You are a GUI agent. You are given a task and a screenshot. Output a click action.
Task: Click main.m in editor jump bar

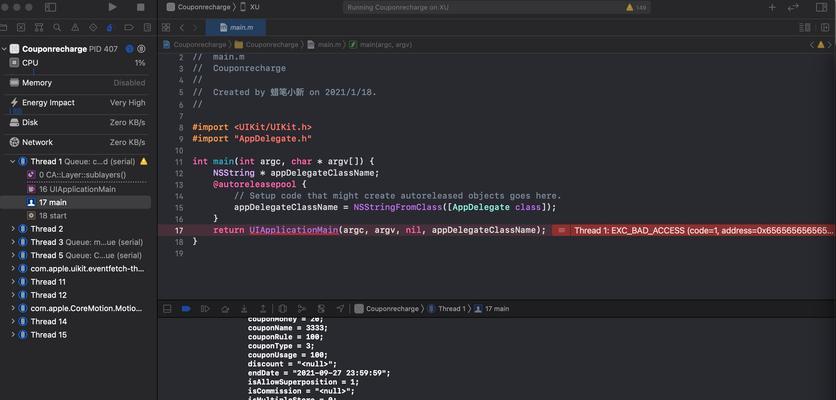pos(324,45)
